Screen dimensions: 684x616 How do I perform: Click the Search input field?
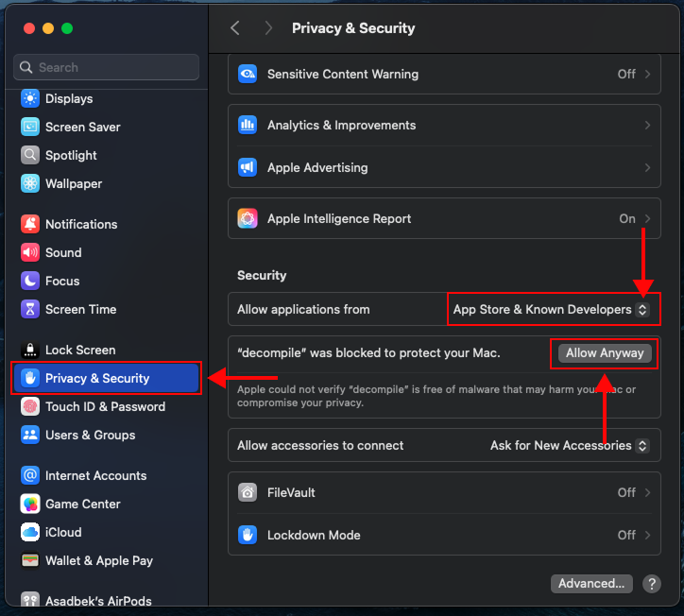(107, 67)
